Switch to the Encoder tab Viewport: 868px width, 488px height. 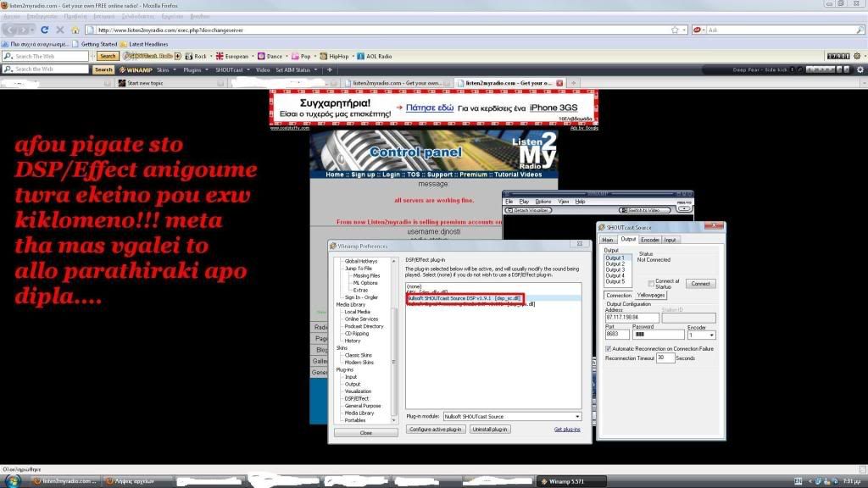tap(650, 240)
